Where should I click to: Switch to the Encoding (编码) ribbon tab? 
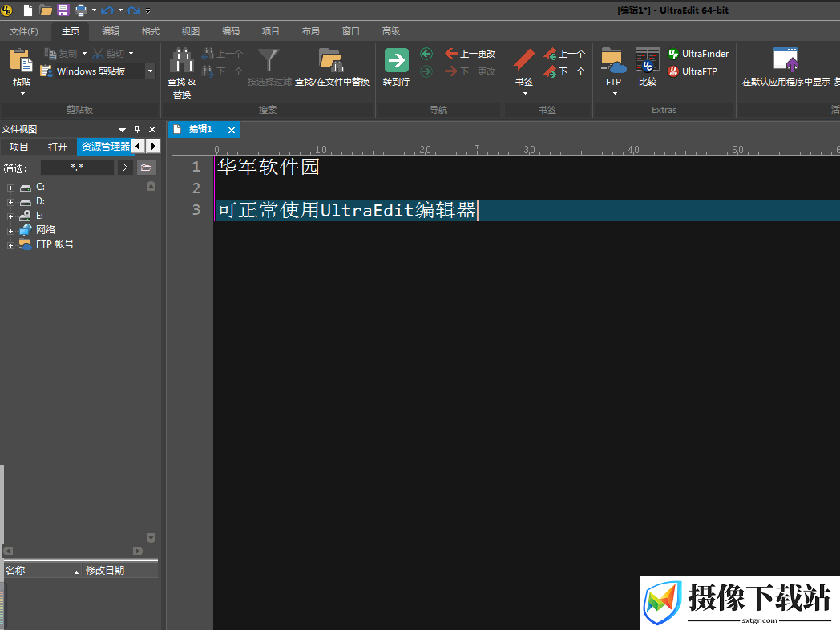pyautogui.click(x=230, y=31)
